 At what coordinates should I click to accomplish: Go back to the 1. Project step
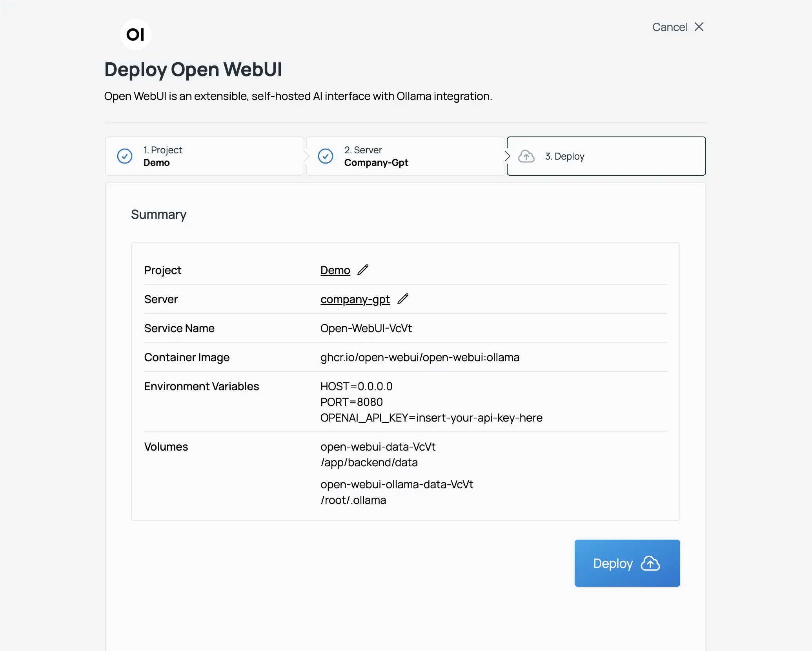(x=205, y=156)
